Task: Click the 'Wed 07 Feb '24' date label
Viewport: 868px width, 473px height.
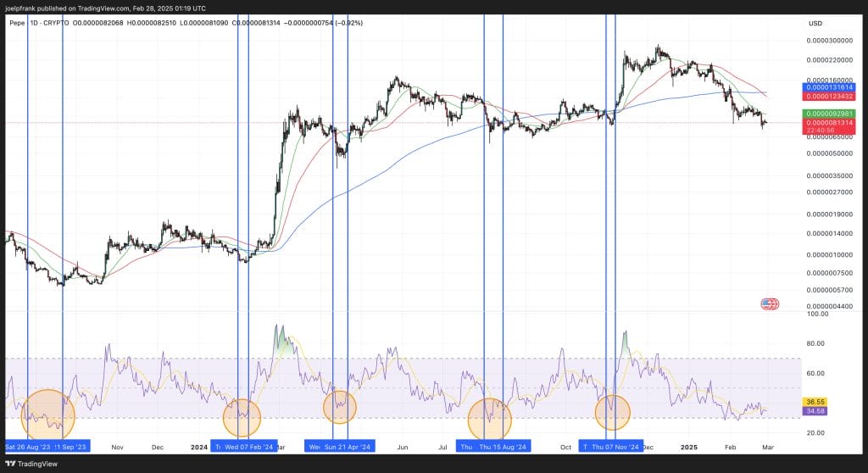Action: [x=250, y=447]
